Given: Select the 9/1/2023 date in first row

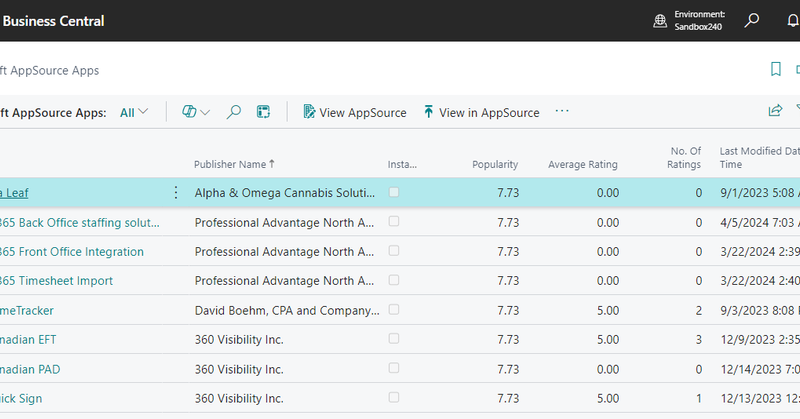Looking at the screenshot, I should (x=760, y=193).
